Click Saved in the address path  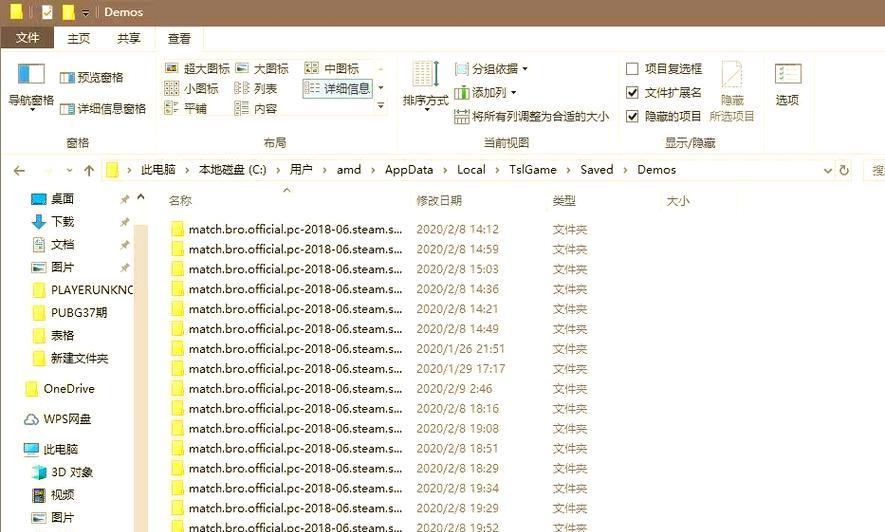[x=597, y=170]
